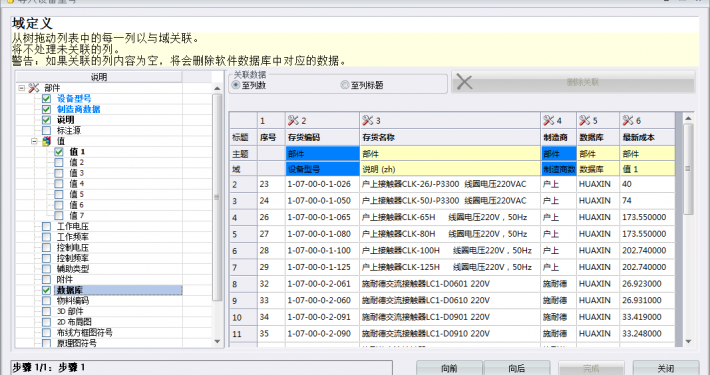This screenshot has height=375, width=710.
Task: Select 物料编码 in the tree list
Action: point(73,301)
